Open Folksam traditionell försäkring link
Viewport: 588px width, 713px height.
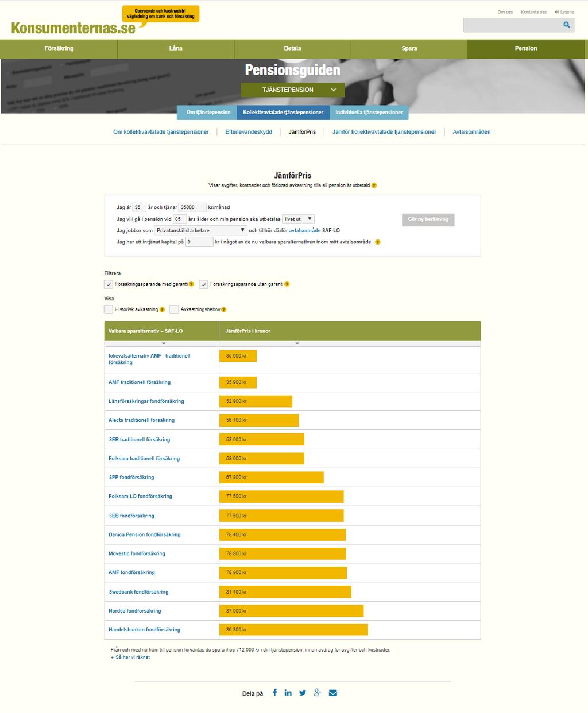144,459
